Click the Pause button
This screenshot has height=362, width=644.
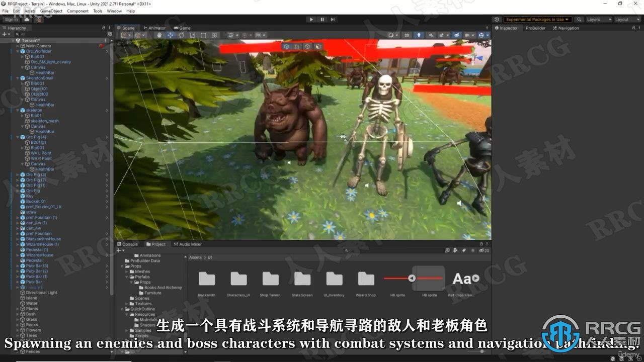click(322, 19)
